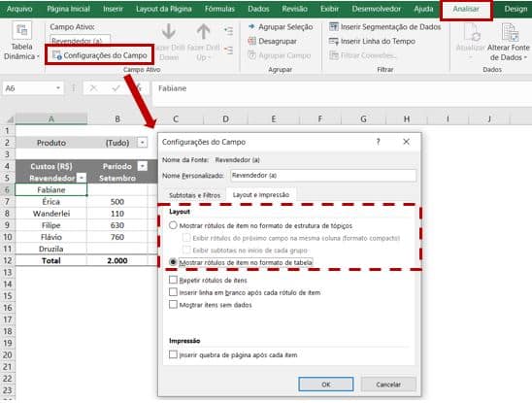This screenshot has width=532, height=403.
Task: Open the Design tab
Action: point(515,9)
